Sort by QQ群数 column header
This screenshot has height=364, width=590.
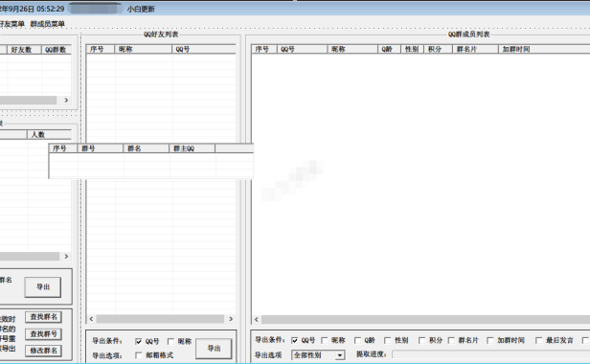pos(57,49)
